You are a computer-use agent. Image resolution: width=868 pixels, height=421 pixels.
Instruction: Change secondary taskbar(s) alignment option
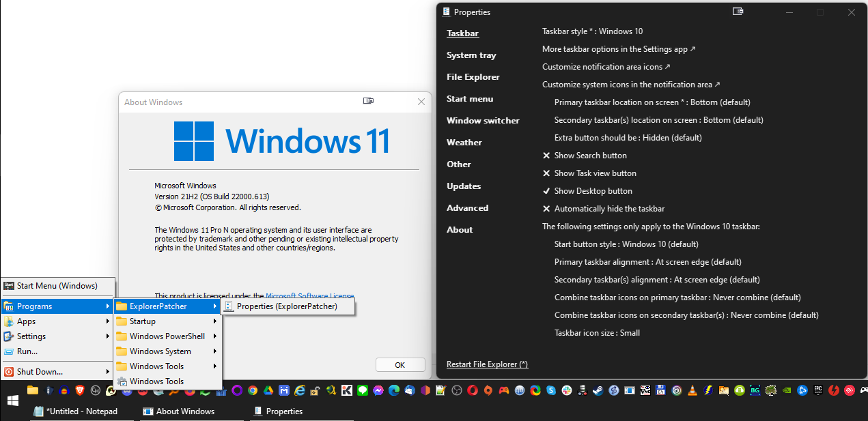(x=657, y=280)
